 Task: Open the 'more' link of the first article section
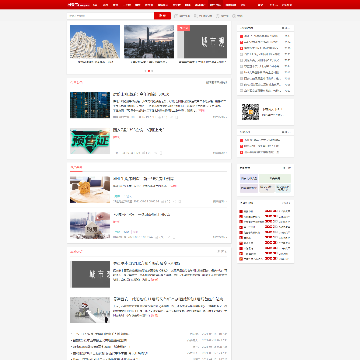click(x=216, y=82)
